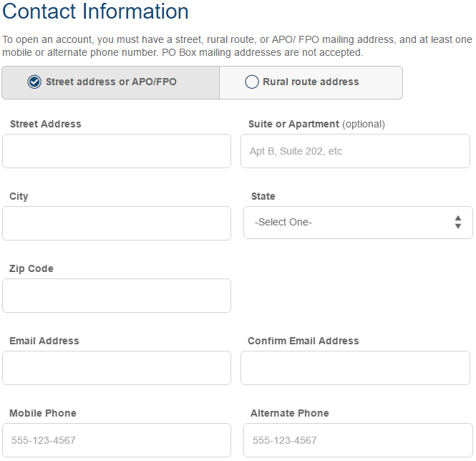Click the PO Box mailing addresses notice text
Image resolution: width=476 pixels, height=461 pixels.
[262, 52]
